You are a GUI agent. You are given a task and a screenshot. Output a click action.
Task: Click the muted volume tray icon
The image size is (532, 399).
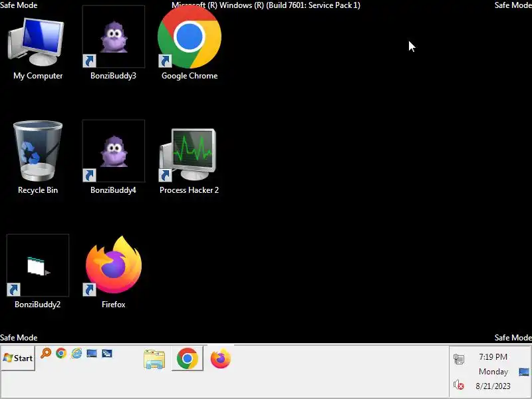click(459, 385)
